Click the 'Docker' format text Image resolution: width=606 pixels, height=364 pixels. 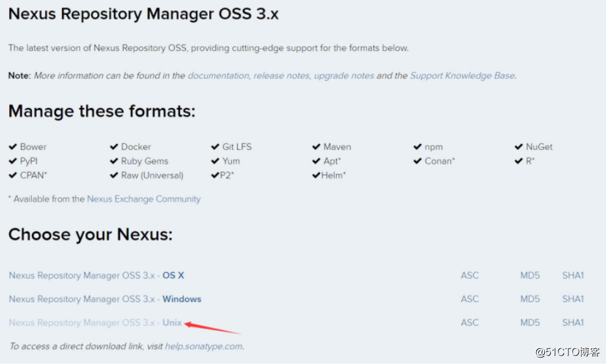click(x=136, y=147)
